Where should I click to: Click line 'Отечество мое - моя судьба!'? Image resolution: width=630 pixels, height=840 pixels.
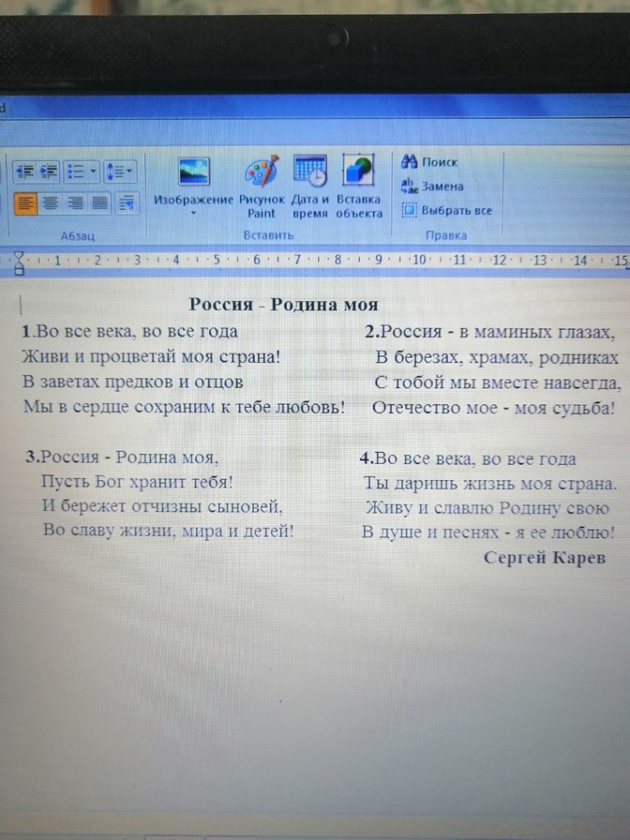click(x=493, y=408)
